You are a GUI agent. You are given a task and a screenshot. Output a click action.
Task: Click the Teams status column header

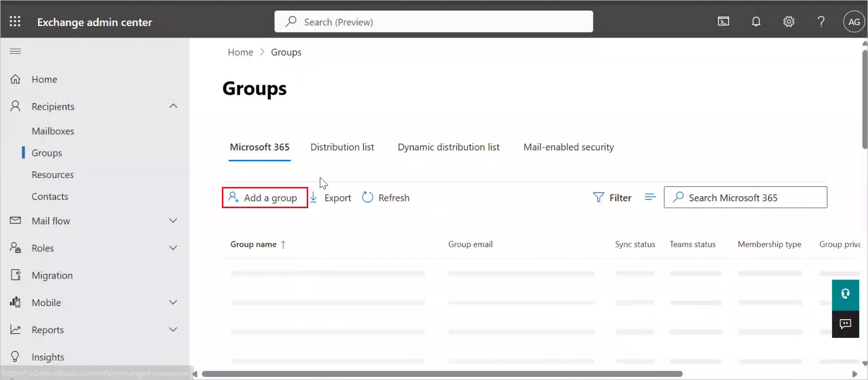click(692, 244)
